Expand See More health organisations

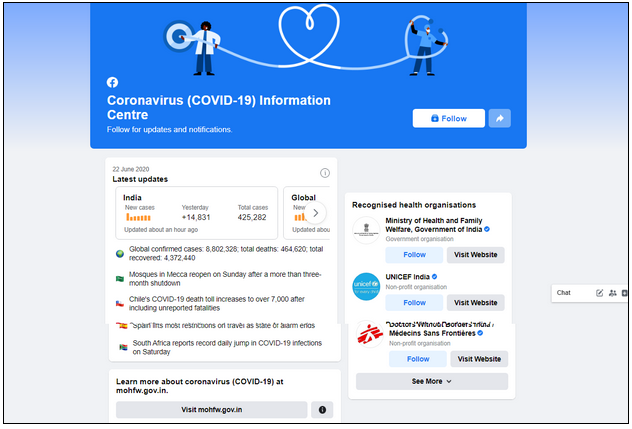click(432, 381)
